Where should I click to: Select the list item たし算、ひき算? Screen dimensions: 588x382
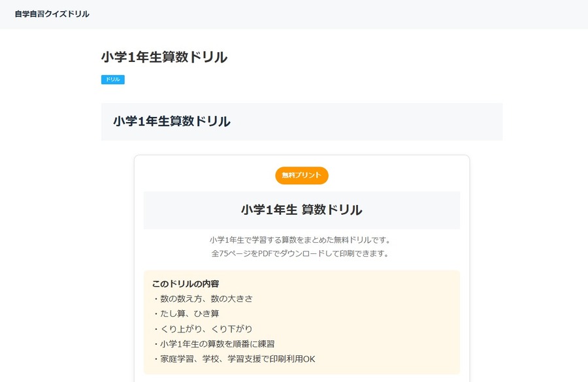point(186,314)
